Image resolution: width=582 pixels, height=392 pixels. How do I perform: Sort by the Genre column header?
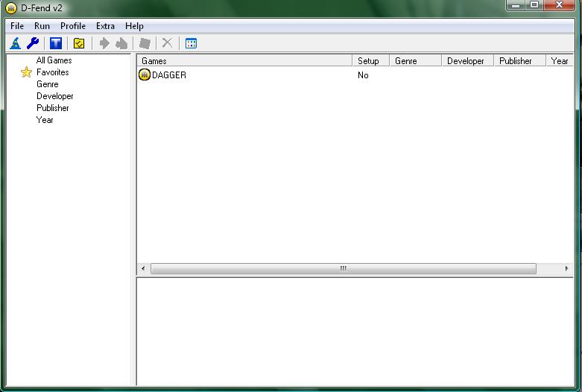415,61
